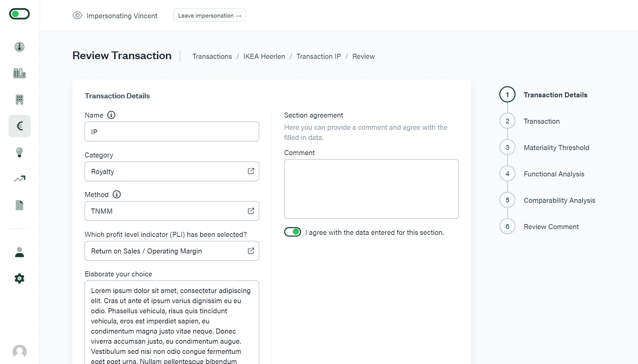This screenshot has height=364, width=638.
Task: Click the city buildings icon in sidebar
Action: [20, 73]
